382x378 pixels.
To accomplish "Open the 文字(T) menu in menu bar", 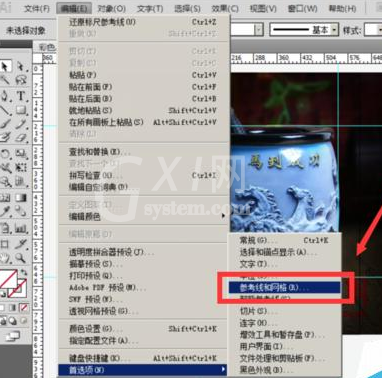I will 150,8.
